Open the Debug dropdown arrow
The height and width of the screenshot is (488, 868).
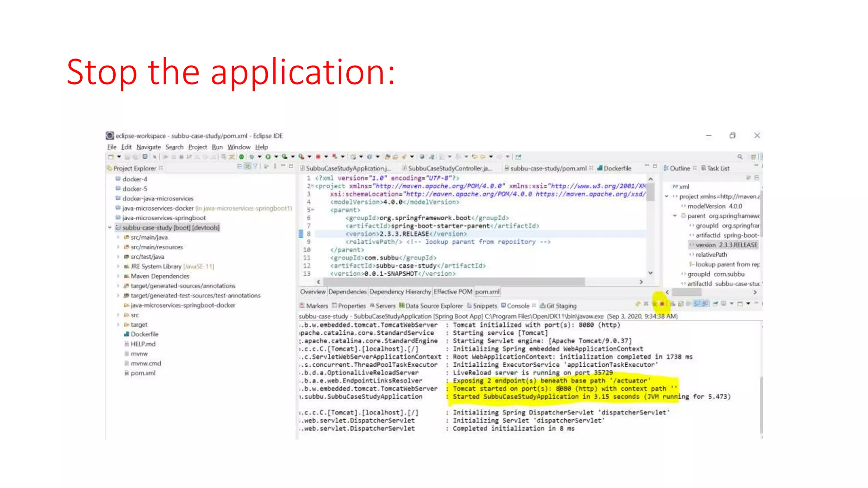[259, 157]
